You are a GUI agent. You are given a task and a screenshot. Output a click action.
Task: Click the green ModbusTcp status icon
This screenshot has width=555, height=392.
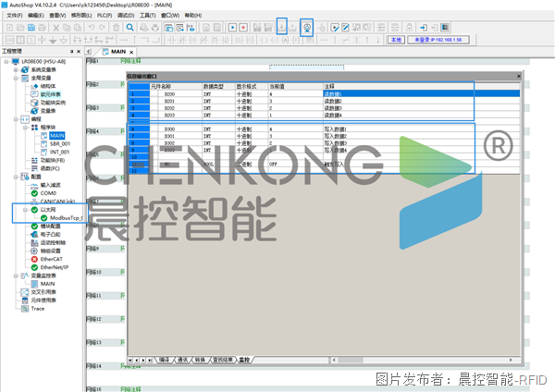(43, 217)
